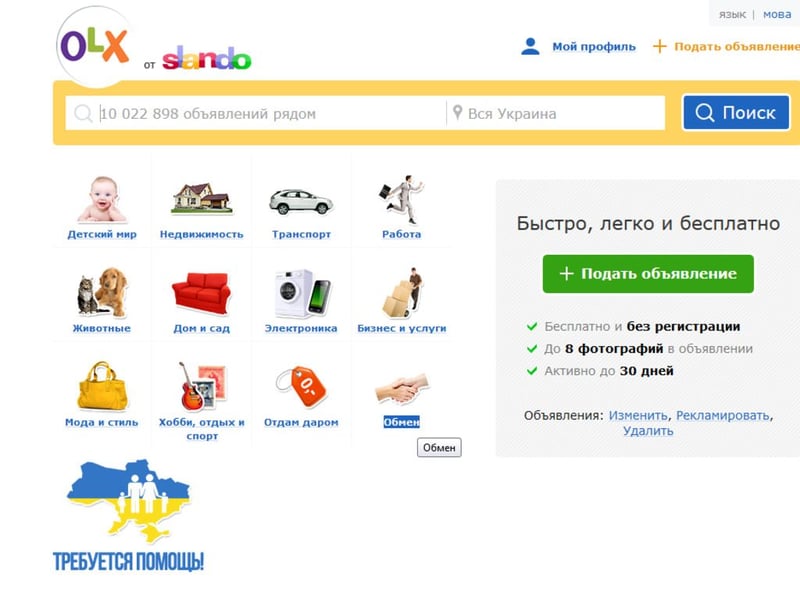Click the Хобби, отдых и спорт guitar icon
The width and height of the screenshot is (800, 600).
tap(202, 386)
